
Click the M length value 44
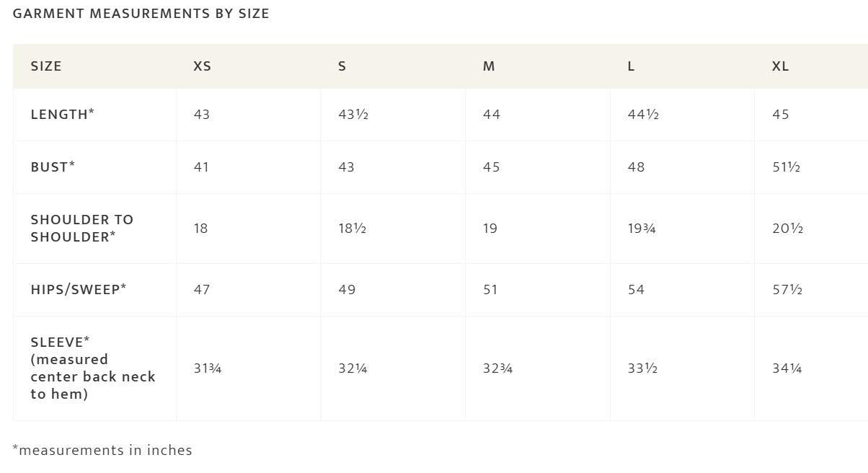pyautogui.click(x=492, y=115)
